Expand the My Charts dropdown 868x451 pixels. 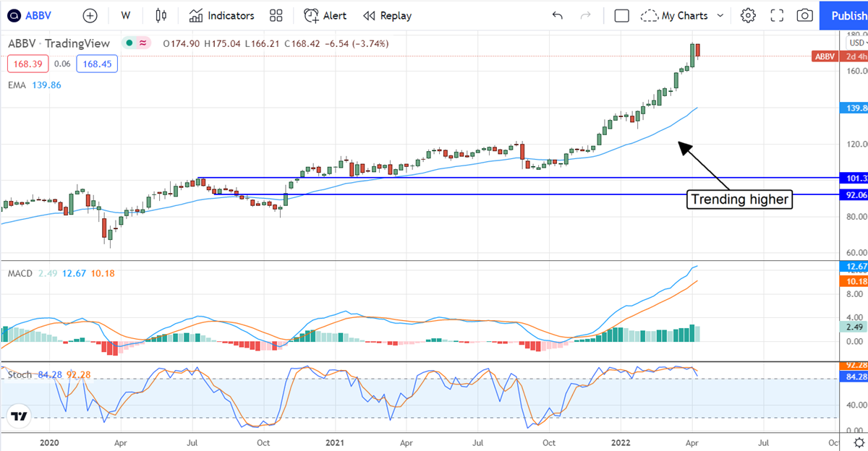click(684, 15)
